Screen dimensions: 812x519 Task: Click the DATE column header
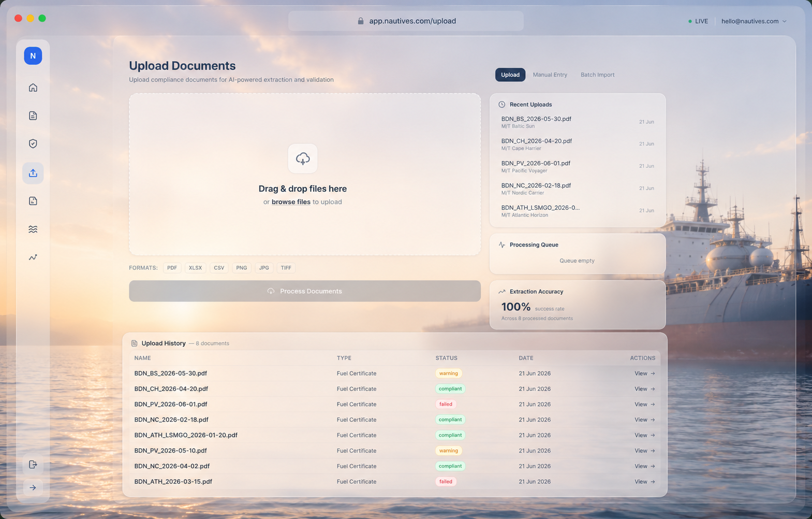[526, 358]
